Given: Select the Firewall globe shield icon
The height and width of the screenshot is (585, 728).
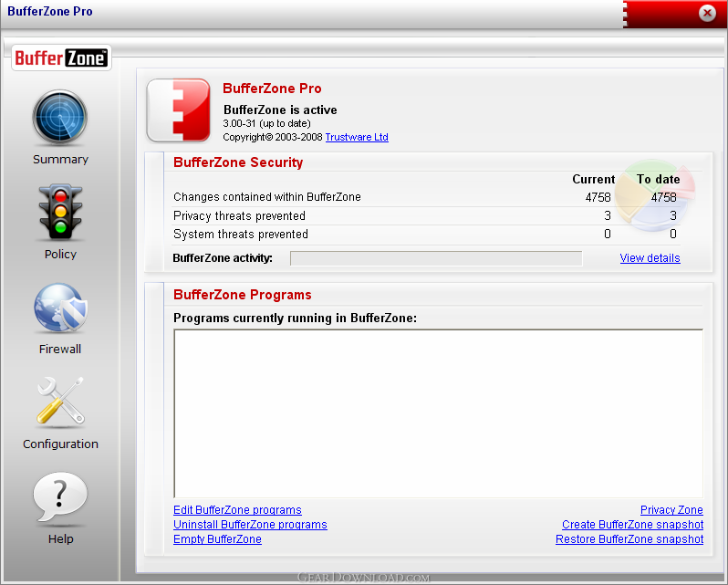Looking at the screenshot, I should (x=60, y=308).
